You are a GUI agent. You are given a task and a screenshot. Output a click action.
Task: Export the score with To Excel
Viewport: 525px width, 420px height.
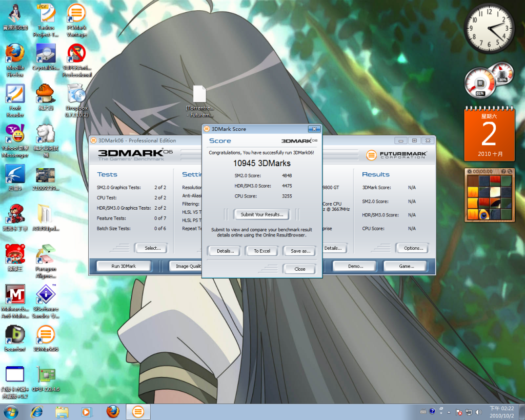[x=261, y=251]
